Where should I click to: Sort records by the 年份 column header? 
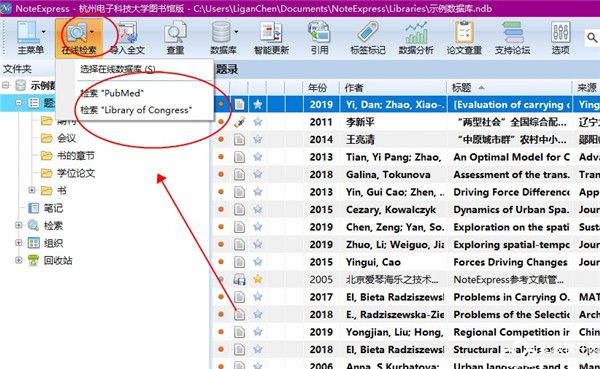point(318,88)
